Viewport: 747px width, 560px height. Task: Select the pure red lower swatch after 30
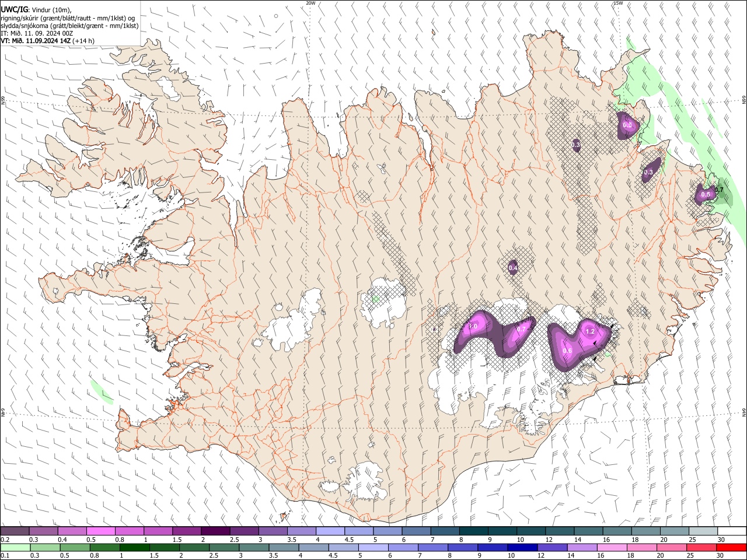tap(731, 548)
